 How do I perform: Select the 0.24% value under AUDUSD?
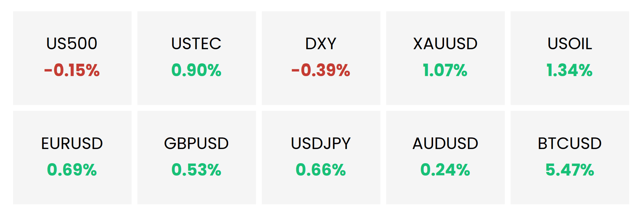pyautogui.click(x=445, y=170)
